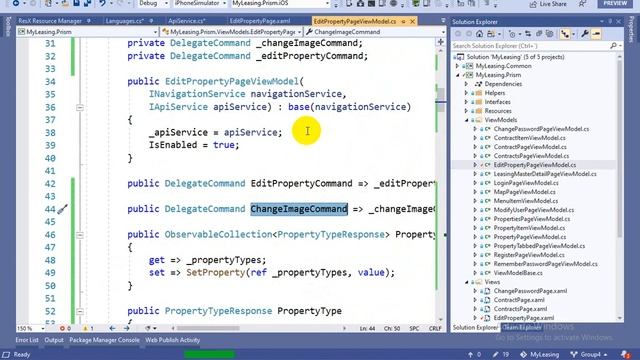640x360 pixels.
Task: Select MapPageViewModel.cs in tree
Action: pos(524,192)
